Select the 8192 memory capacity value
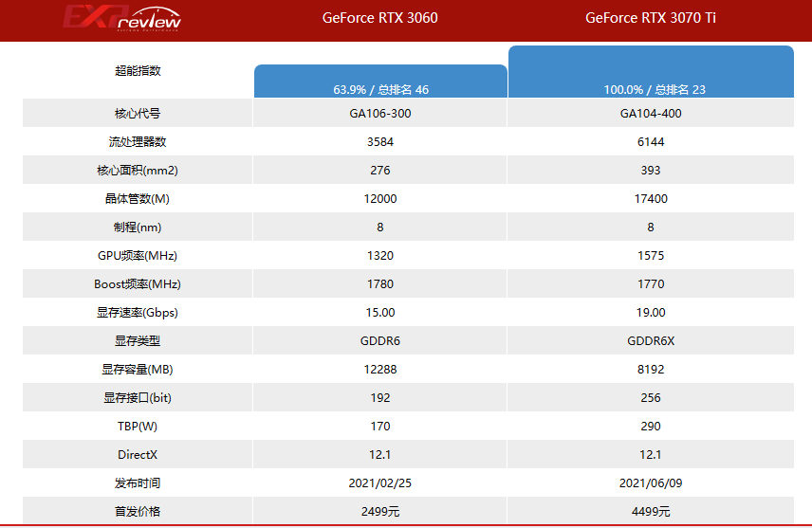Viewport: 812px width, 528px height. (x=651, y=370)
